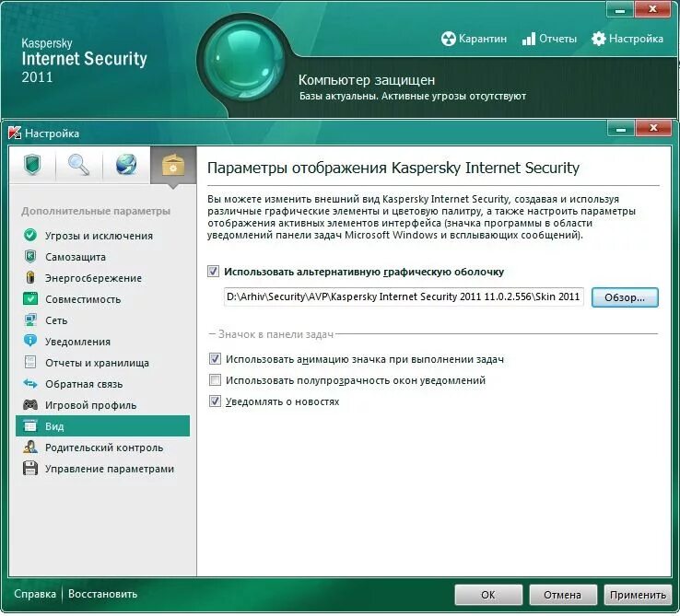Open Карантин in main window
This screenshot has width=680, height=616.
[474, 39]
